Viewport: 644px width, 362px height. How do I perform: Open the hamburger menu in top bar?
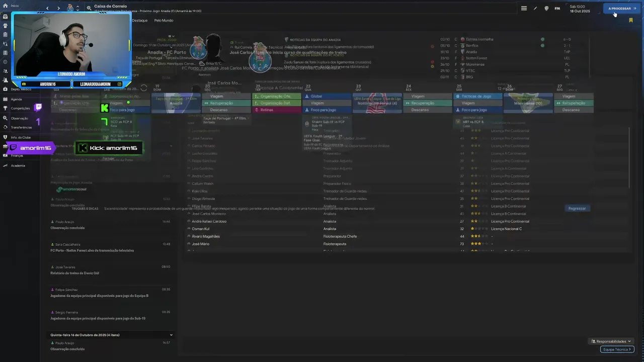(524, 8)
